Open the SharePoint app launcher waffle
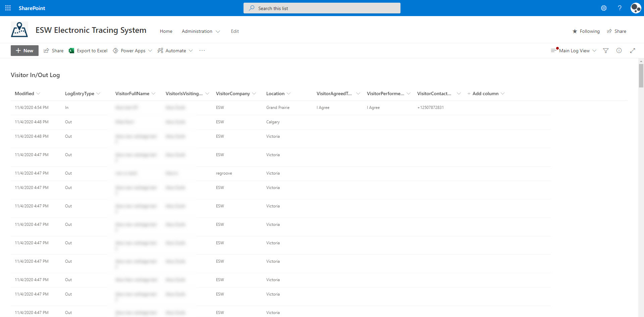Viewport: 644px width, 317px height. coord(8,8)
